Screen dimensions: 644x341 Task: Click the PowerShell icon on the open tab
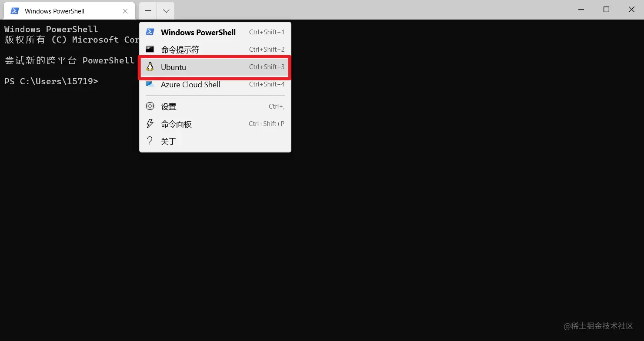[15, 11]
